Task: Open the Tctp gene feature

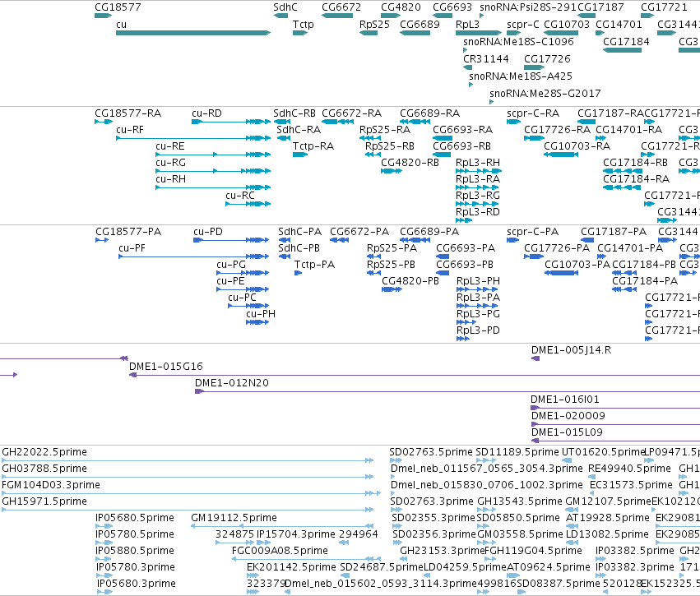Action: 300,33
